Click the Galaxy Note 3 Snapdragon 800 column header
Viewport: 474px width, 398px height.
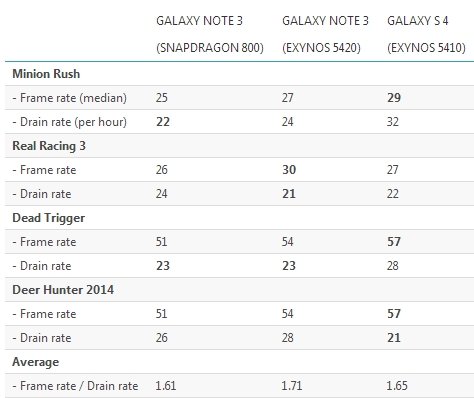210,34
